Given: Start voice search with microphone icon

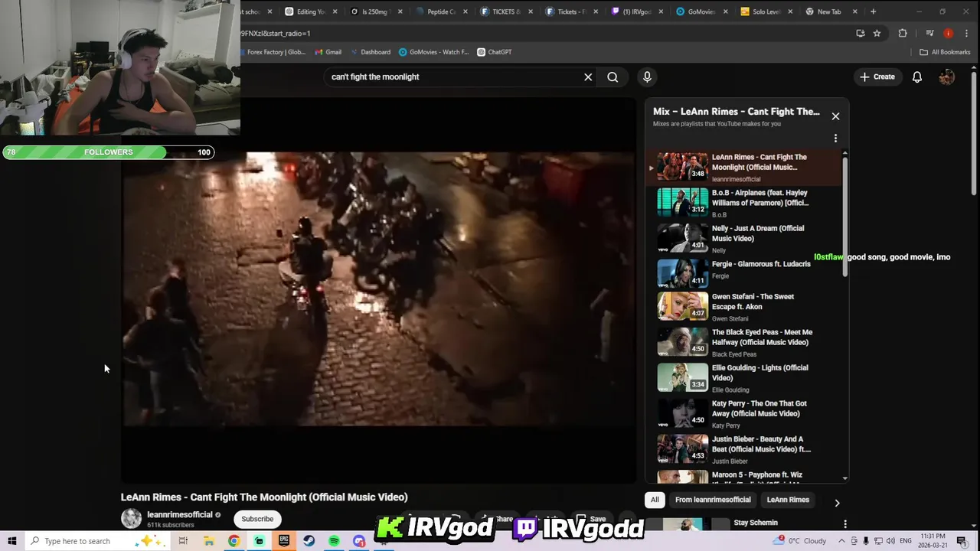Looking at the screenshot, I should point(647,77).
